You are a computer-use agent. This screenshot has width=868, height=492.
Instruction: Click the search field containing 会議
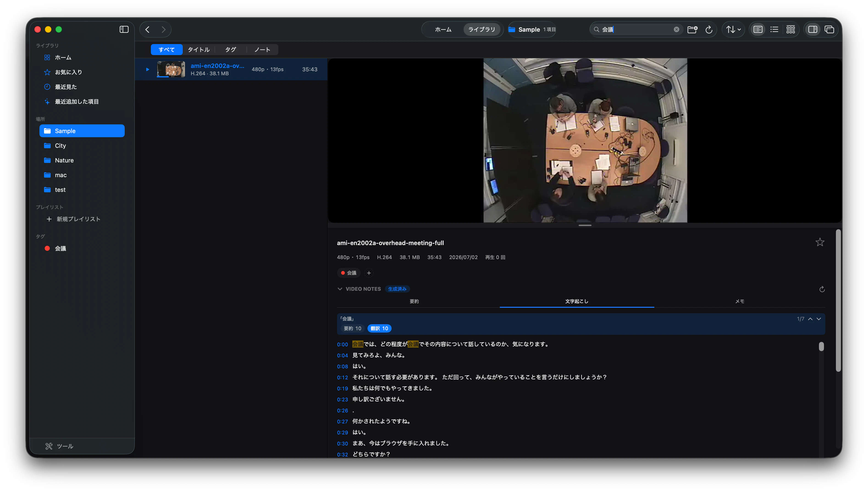tap(636, 29)
